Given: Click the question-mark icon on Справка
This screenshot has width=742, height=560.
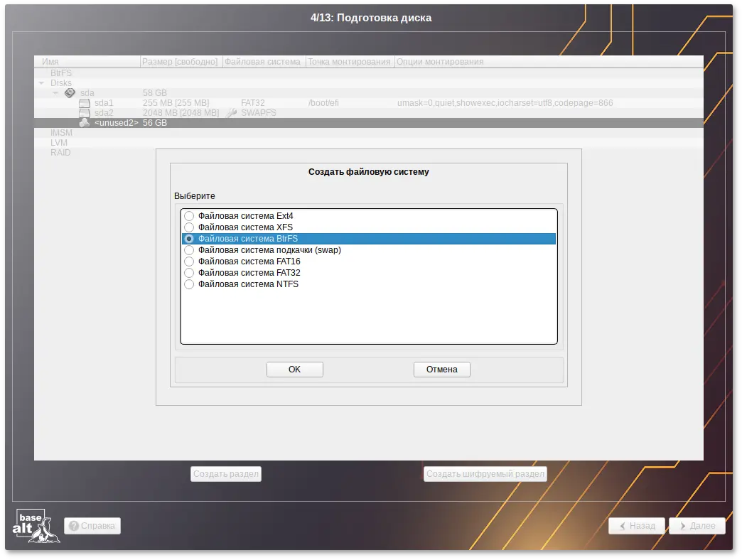Looking at the screenshot, I should [x=74, y=526].
